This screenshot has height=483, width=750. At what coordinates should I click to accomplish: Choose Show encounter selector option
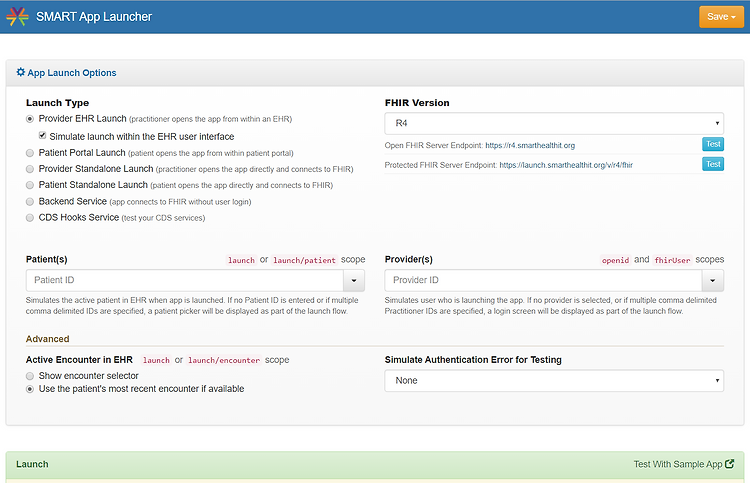[x=30, y=376]
